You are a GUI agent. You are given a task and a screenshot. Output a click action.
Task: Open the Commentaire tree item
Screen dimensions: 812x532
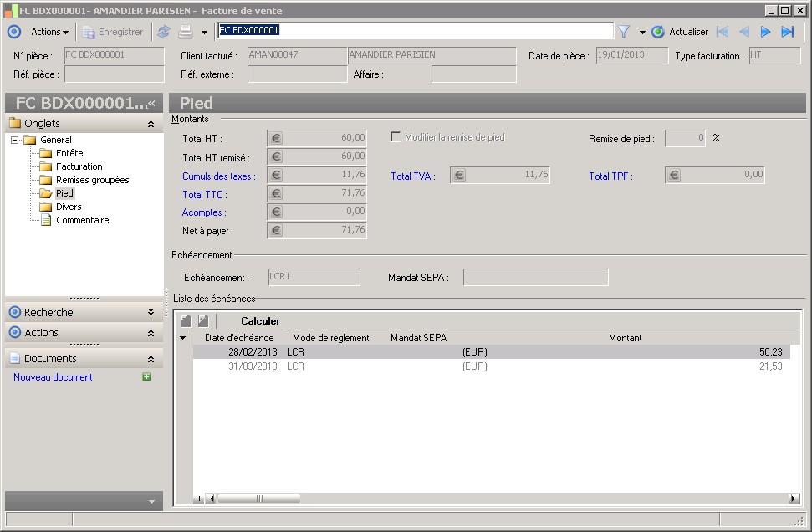(82, 220)
